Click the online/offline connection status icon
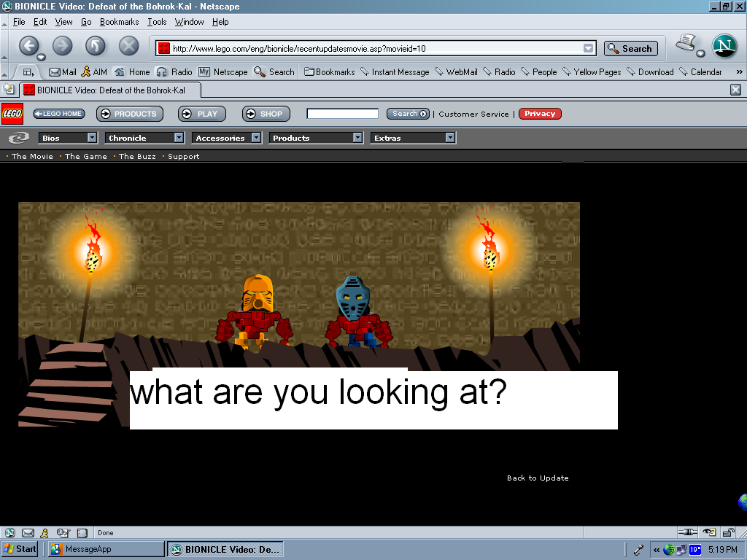This screenshot has width=747, height=560. click(687, 532)
